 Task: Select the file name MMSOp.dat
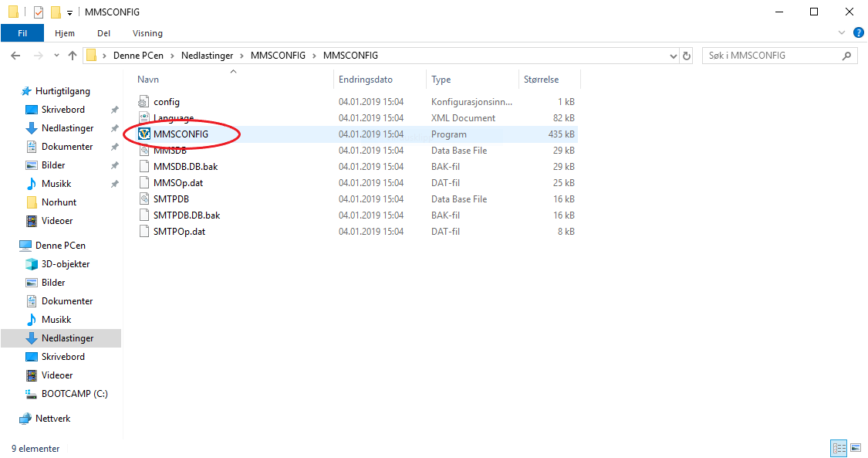pyautogui.click(x=178, y=183)
